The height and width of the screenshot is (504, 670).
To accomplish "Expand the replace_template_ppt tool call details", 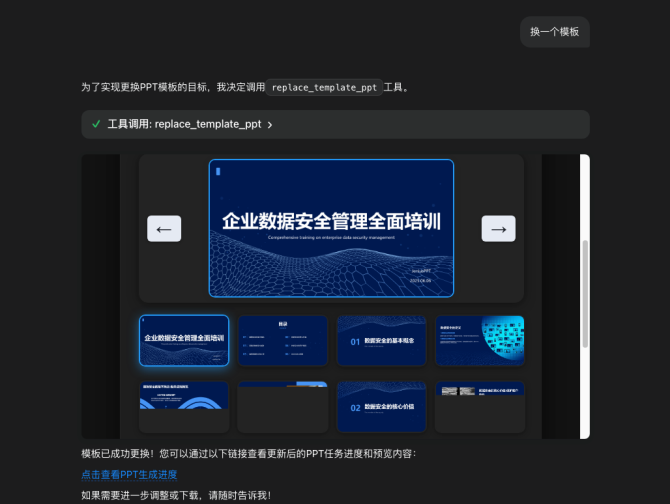I will point(335,124).
